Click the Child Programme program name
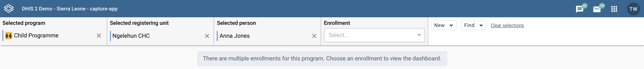 tap(36, 36)
